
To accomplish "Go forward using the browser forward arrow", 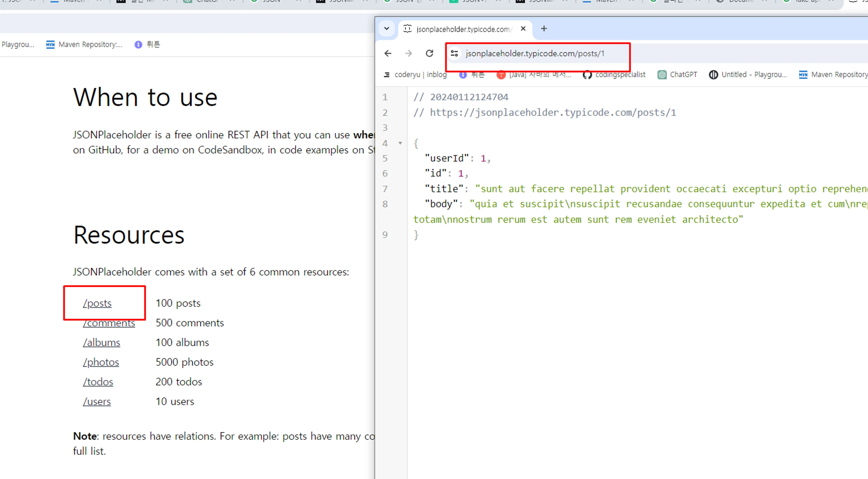I will coord(408,53).
